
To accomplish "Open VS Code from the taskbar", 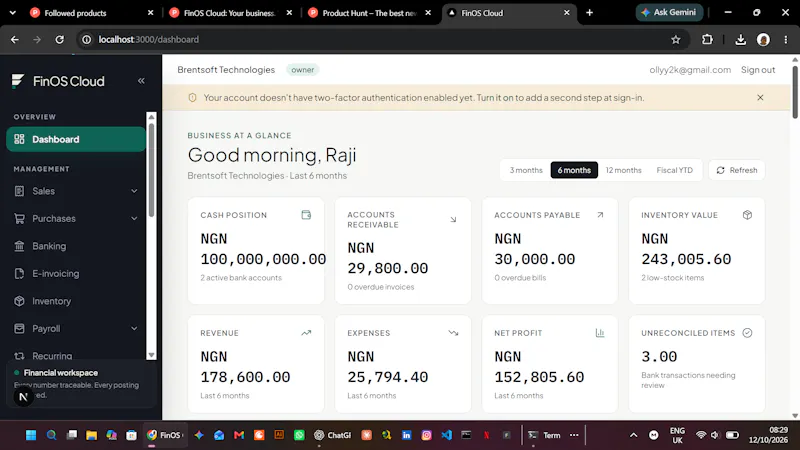I will click(x=446, y=435).
